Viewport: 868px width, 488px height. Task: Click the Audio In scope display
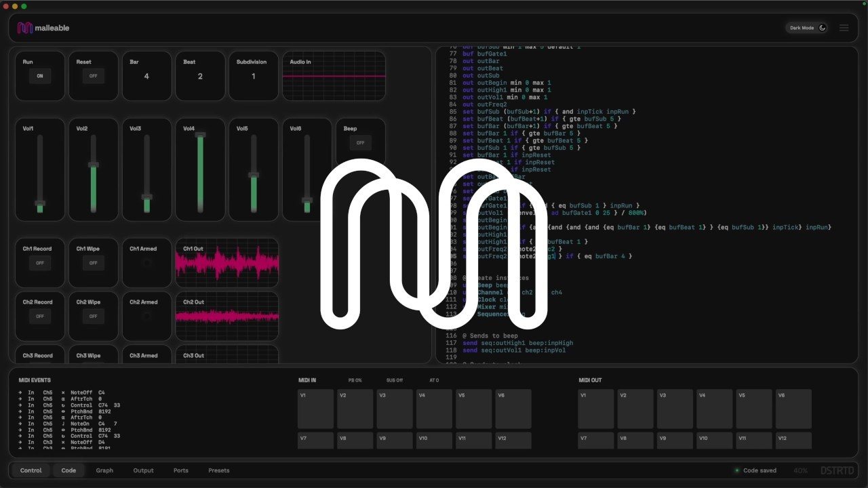(334, 76)
